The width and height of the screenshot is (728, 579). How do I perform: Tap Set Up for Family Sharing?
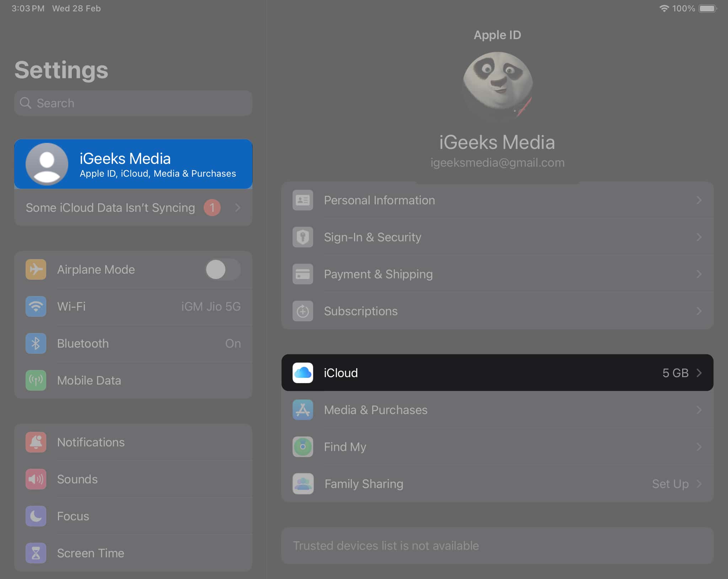point(670,484)
